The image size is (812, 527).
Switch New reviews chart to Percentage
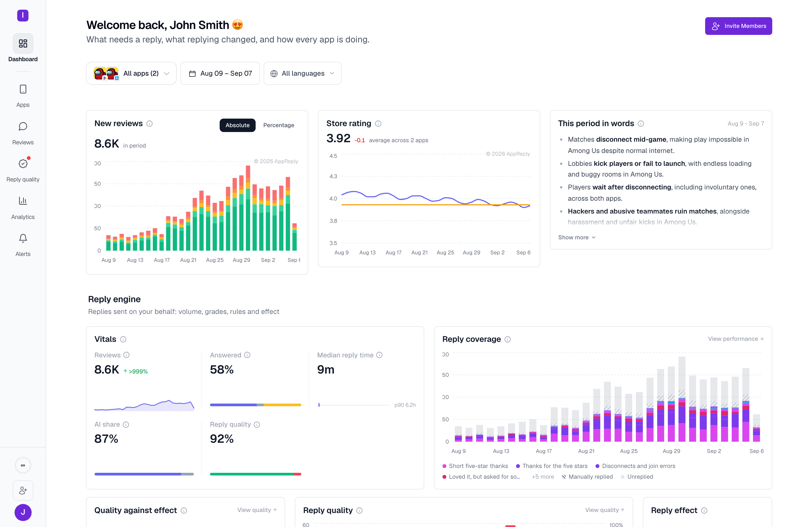click(279, 125)
